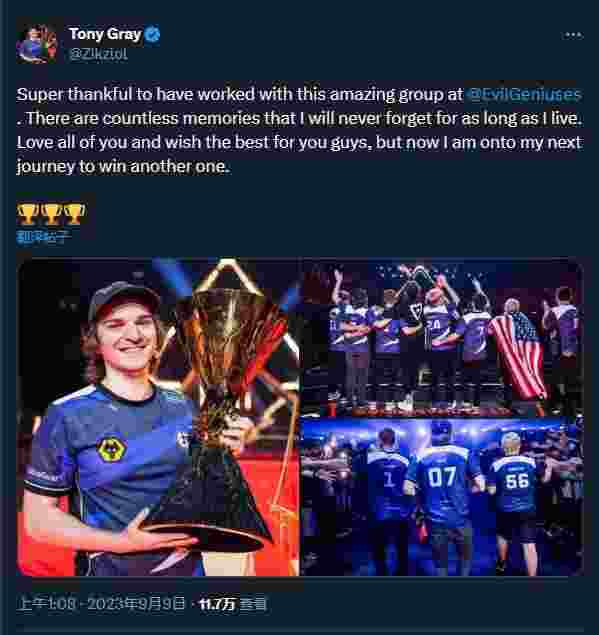This screenshot has height=635, width=599.
Task: Click the first trophy emoji
Action: pos(28,214)
